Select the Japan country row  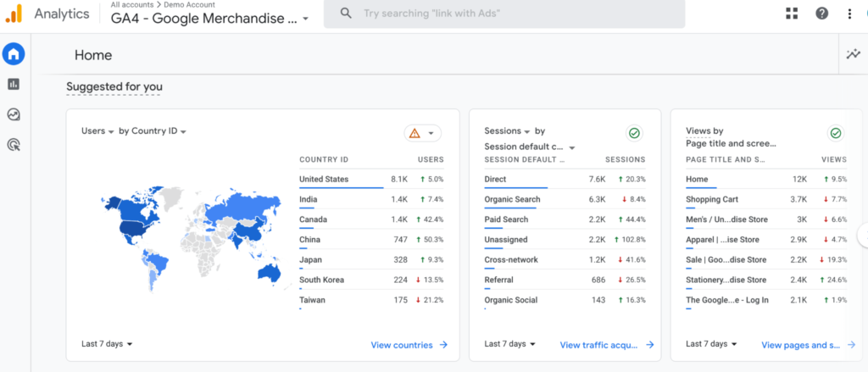tap(371, 259)
